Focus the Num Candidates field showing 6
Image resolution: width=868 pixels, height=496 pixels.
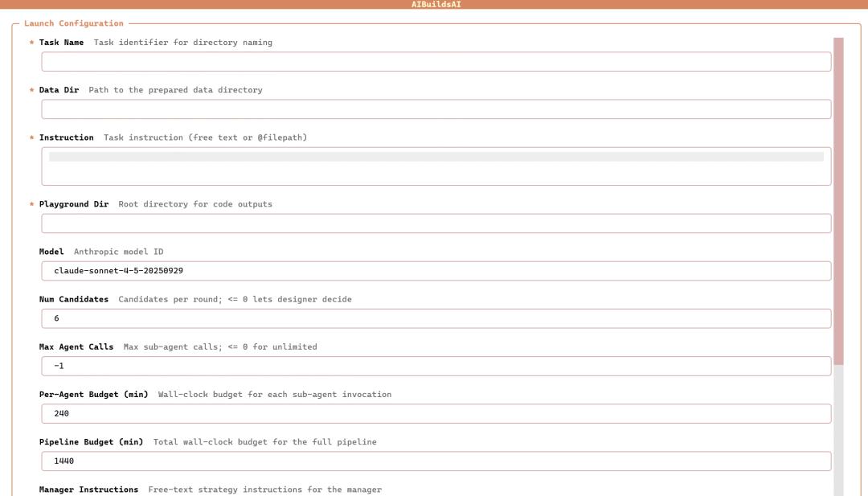[x=436, y=318]
